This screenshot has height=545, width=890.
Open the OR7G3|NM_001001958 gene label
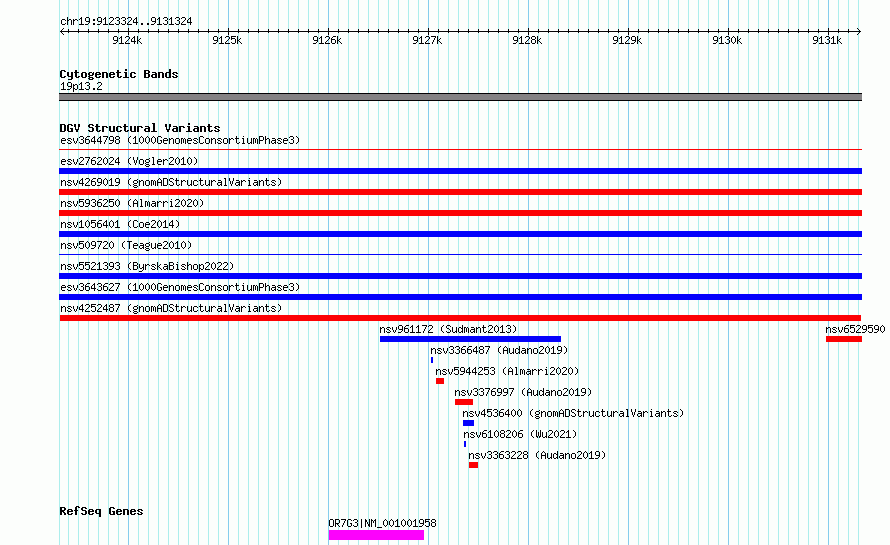(383, 523)
